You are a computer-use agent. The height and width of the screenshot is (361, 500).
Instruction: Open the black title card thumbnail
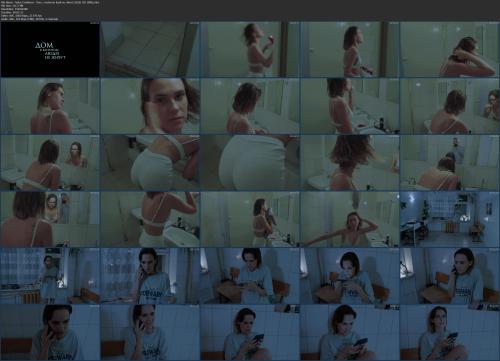tap(50, 49)
